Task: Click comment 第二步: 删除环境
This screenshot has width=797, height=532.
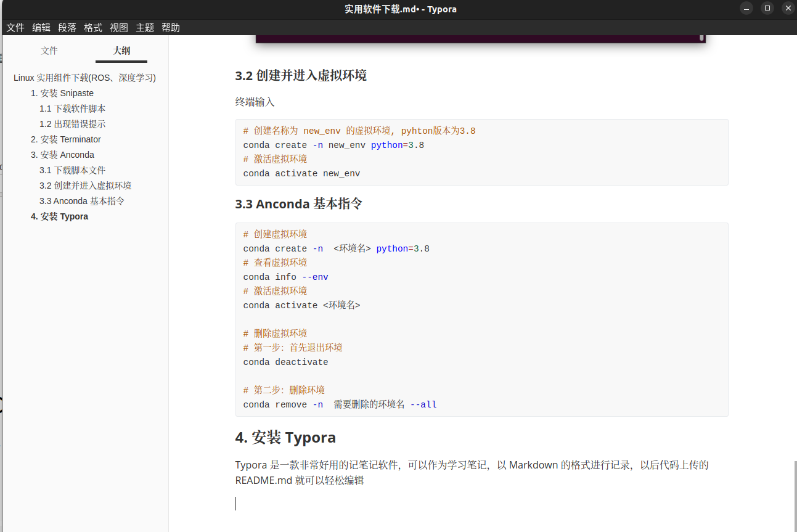Action: click(284, 391)
